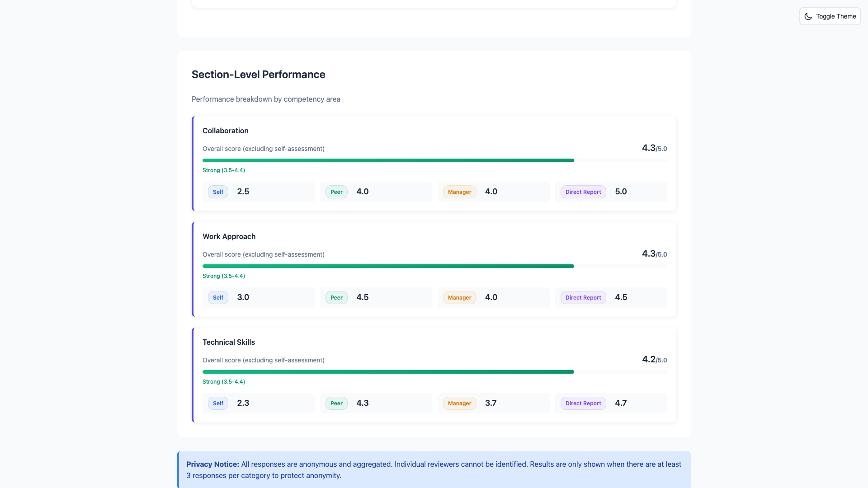This screenshot has height=488, width=868.
Task: Click the Work Approach section heading
Action: (229, 236)
